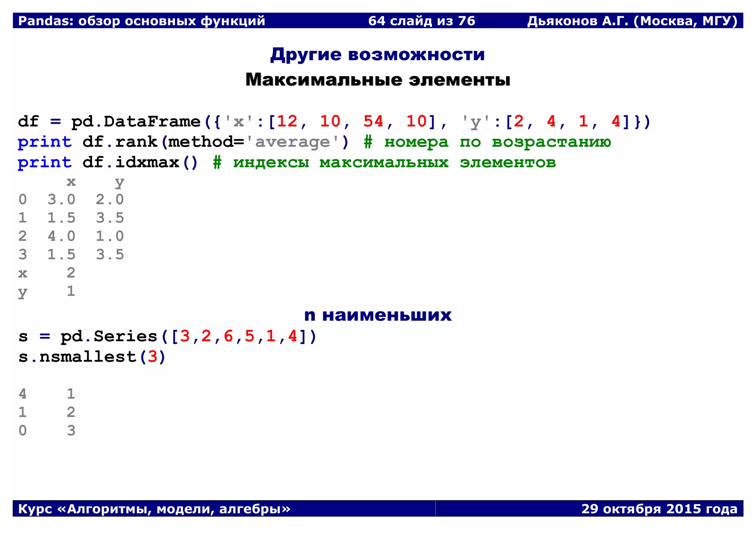Click the nsmallest output row "4 1"
The height and width of the screenshot is (535, 756).
pyautogui.click(x=47, y=394)
